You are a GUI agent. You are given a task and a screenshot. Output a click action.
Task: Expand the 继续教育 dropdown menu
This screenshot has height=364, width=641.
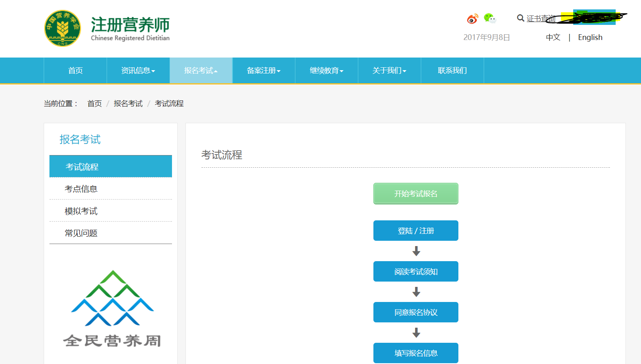pos(327,71)
